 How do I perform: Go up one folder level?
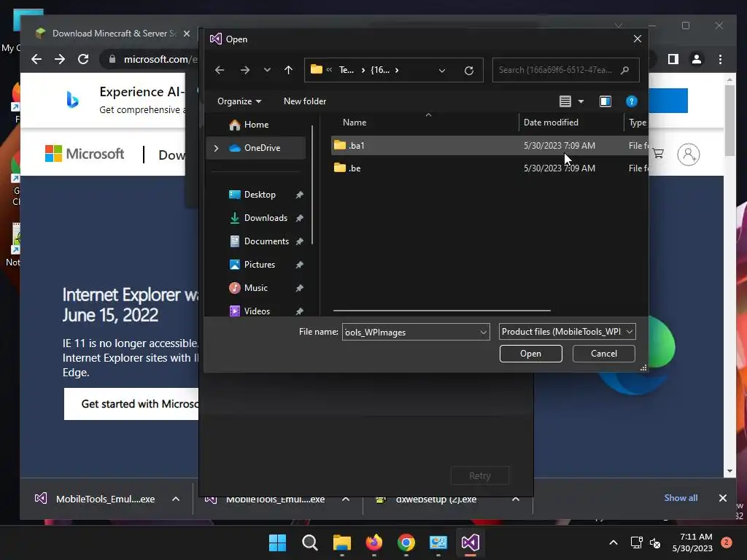coord(288,70)
